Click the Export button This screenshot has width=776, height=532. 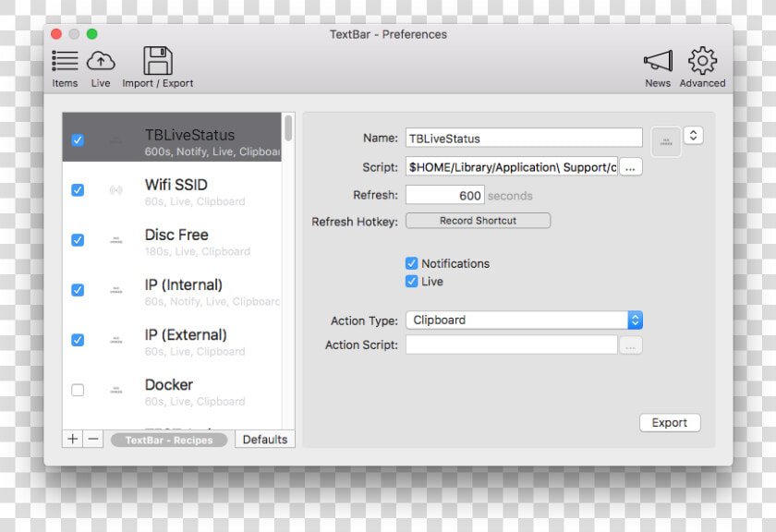click(670, 423)
